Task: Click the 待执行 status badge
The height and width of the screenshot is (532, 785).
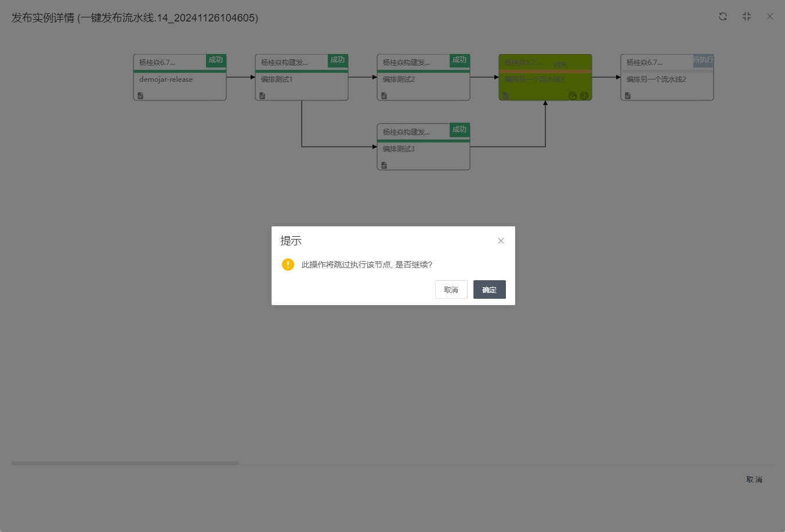Action: click(x=703, y=60)
